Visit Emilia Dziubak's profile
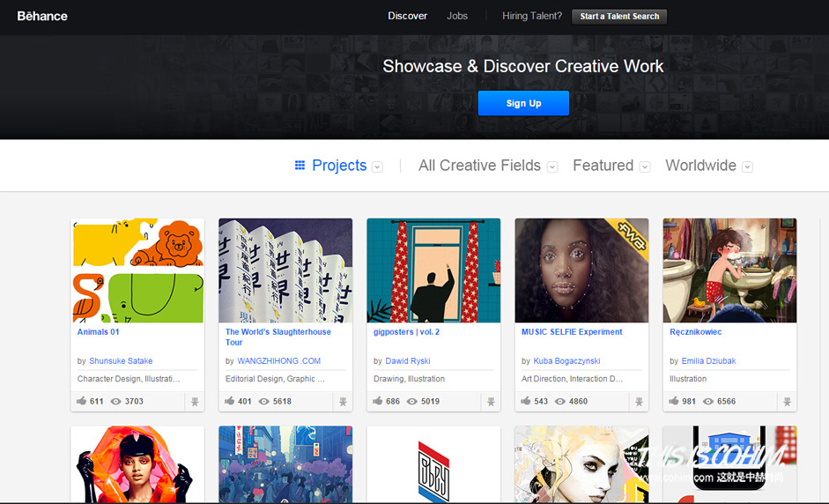This screenshot has width=829, height=504. coord(708,361)
